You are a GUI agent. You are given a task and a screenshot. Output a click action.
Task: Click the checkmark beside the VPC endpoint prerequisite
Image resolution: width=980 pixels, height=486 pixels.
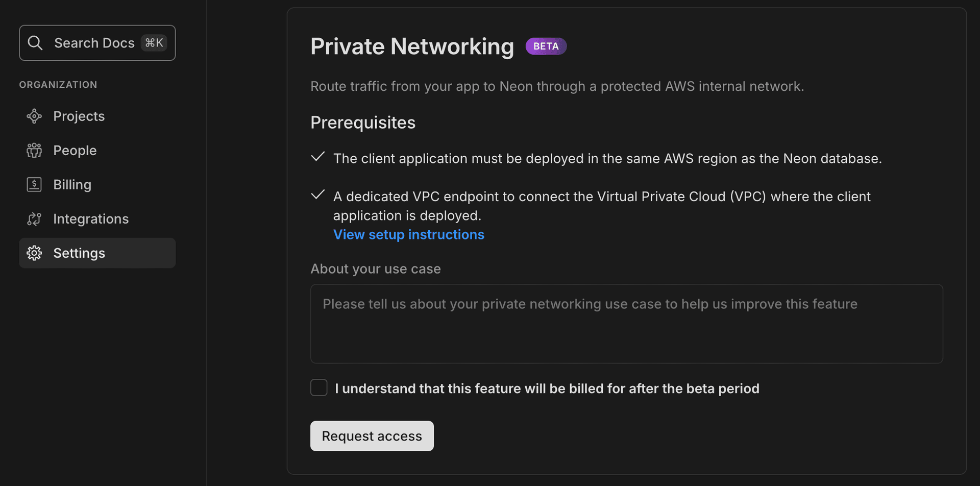(x=317, y=195)
